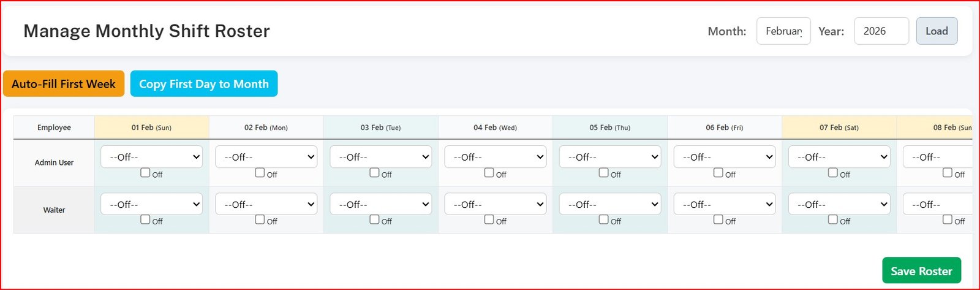The width and height of the screenshot is (980, 290).
Task: Open Waiter shift dropdown for 01 Feb
Action: [151, 204]
